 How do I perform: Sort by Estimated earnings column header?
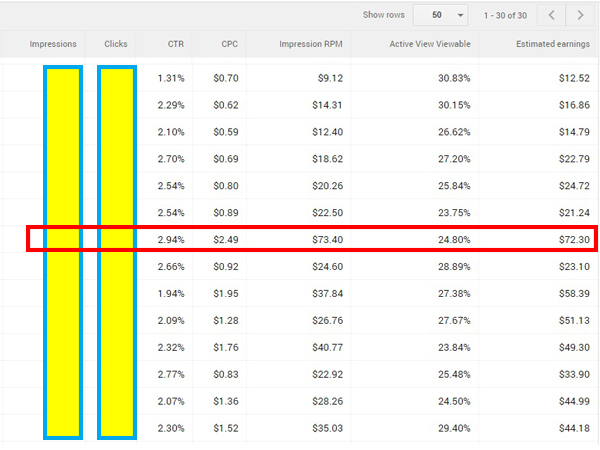(x=553, y=44)
